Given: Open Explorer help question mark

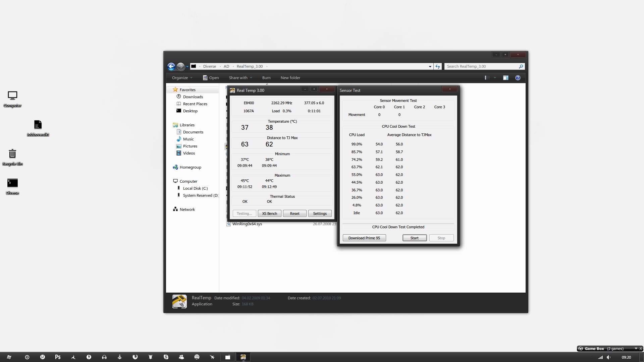Looking at the screenshot, I should (518, 78).
